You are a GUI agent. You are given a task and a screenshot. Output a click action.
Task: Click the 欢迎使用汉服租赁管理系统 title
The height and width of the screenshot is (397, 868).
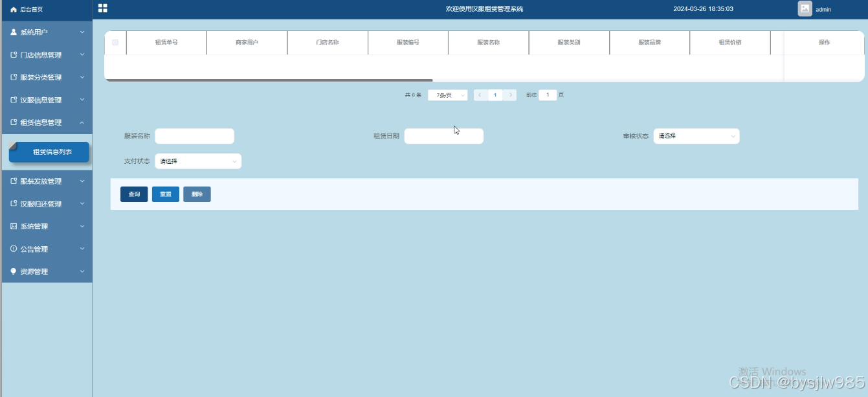click(484, 9)
